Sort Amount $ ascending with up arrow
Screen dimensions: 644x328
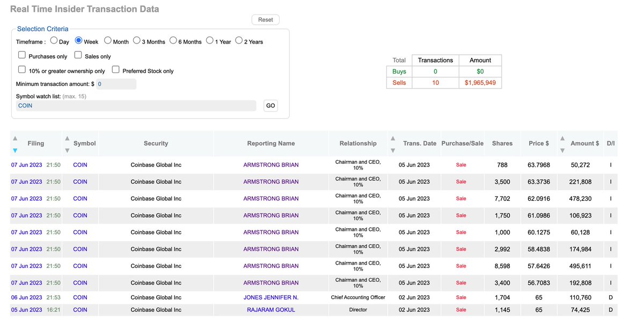pos(562,138)
